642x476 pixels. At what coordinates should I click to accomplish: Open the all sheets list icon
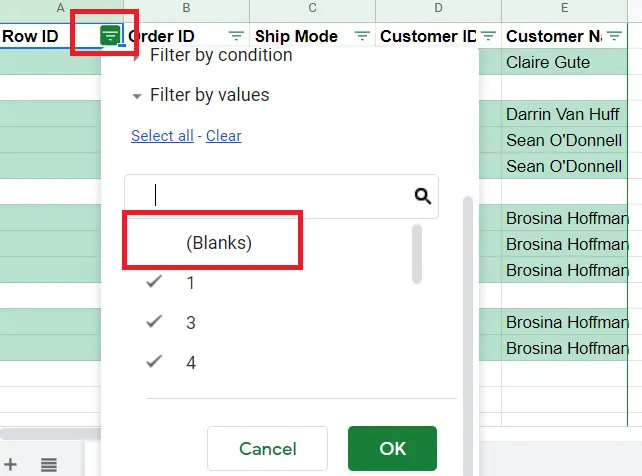coord(49,465)
